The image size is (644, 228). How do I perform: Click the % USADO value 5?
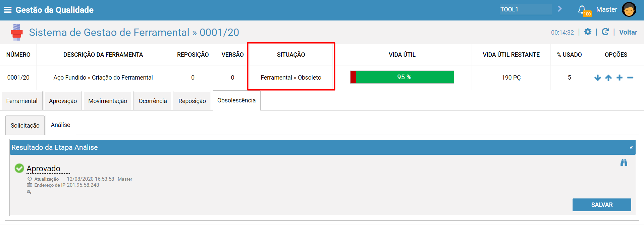(569, 78)
